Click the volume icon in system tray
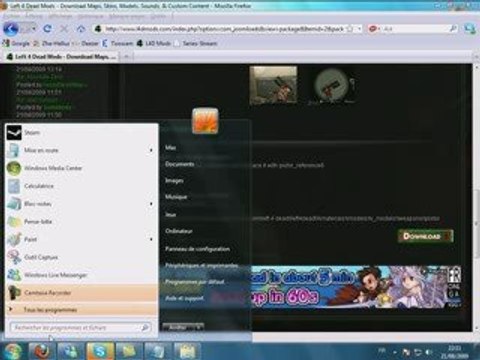 tap(429, 352)
